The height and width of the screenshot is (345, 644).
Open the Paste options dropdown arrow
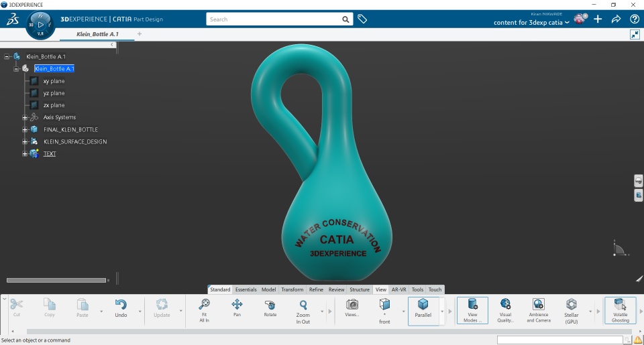click(101, 312)
